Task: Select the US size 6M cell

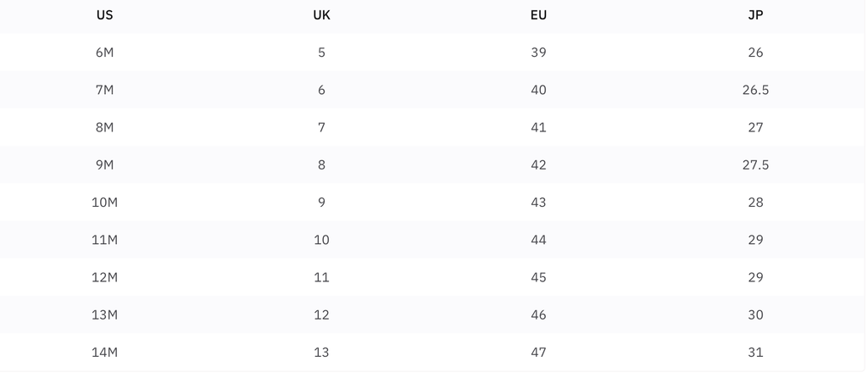Action: (x=104, y=53)
